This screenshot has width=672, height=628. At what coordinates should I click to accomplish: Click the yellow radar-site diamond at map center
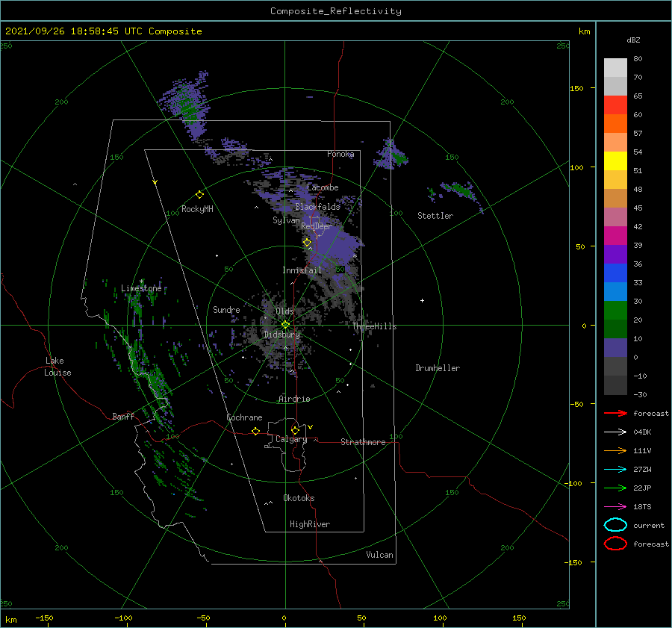[x=285, y=325]
